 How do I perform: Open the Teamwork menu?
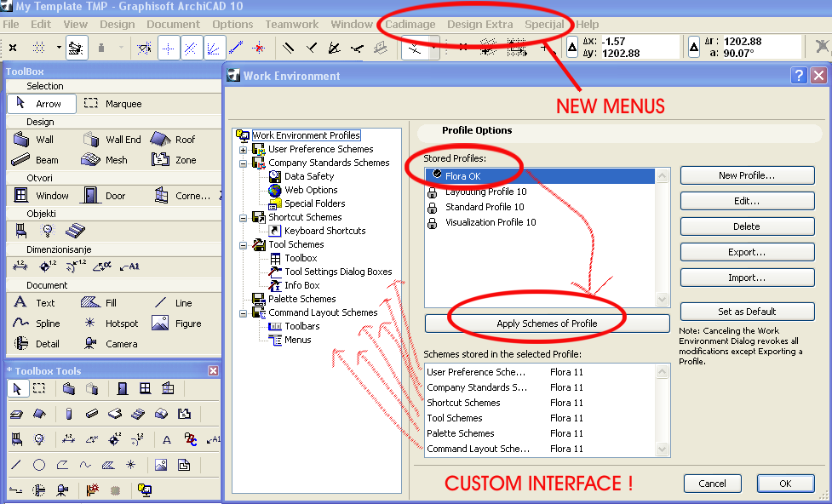292,25
